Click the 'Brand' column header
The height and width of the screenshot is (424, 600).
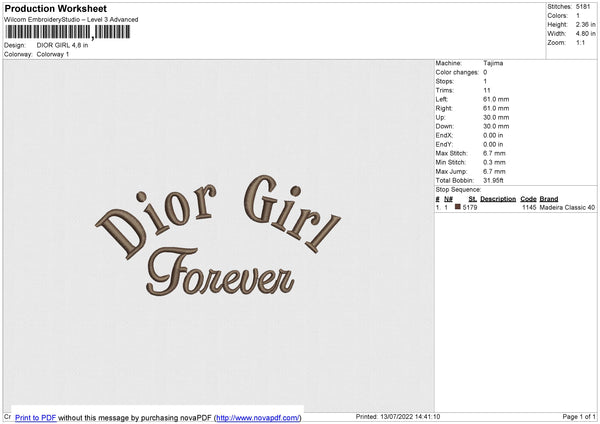(549, 199)
